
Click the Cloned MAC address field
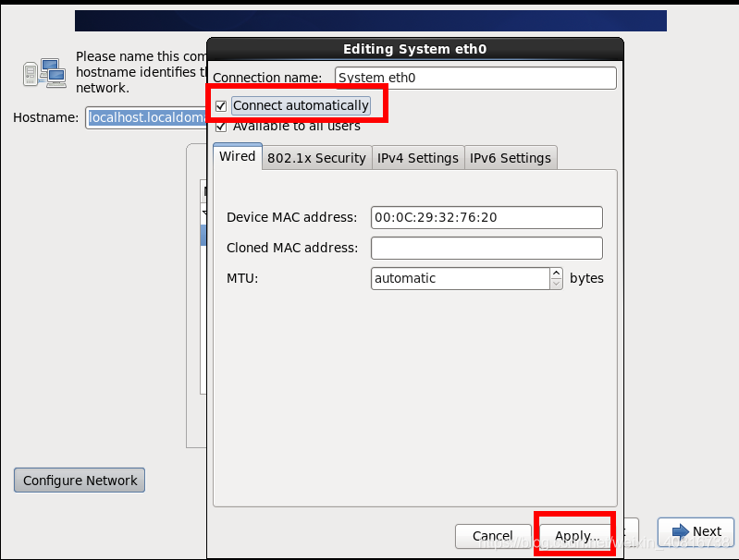click(487, 249)
